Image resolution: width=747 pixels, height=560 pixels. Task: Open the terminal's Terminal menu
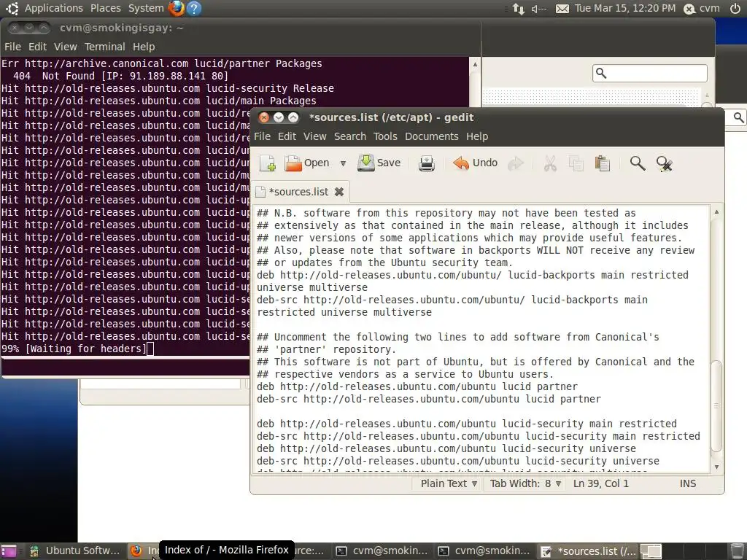coord(105,47)
